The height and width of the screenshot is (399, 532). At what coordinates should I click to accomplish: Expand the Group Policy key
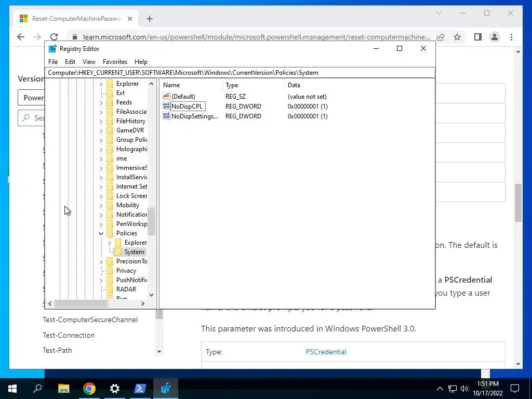101,140
